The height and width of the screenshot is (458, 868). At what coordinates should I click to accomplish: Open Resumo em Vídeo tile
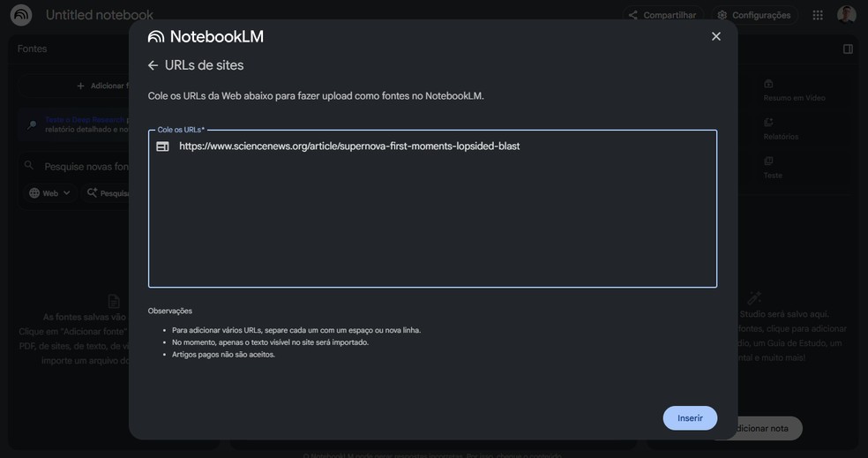(794, 90)
